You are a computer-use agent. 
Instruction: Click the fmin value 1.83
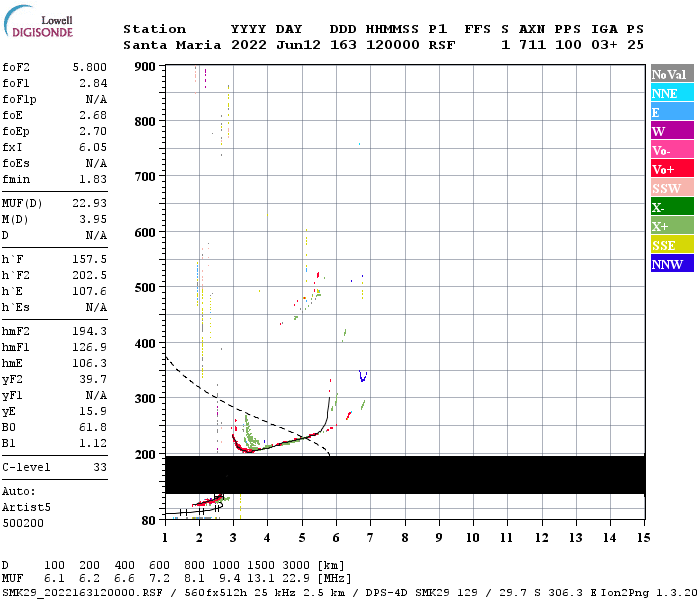point(93,179)
